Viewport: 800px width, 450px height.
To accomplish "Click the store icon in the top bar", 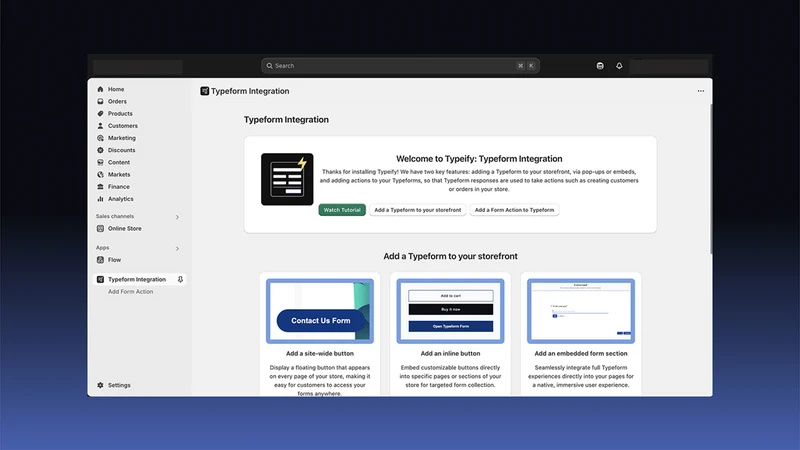I will [600, 66].
